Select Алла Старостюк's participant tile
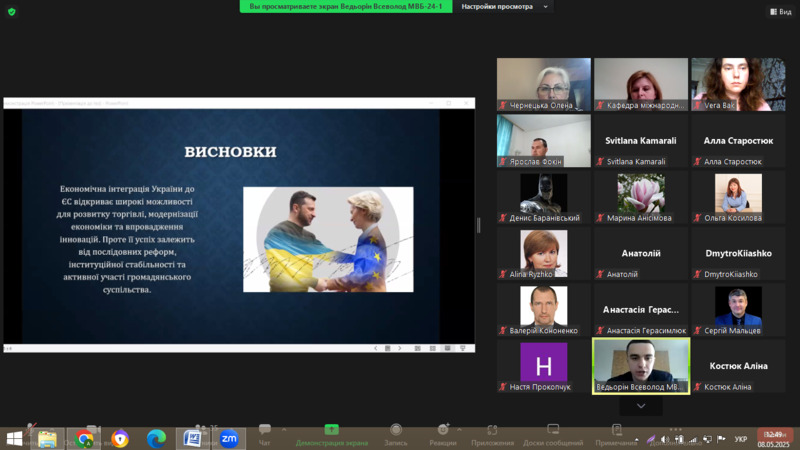The image size is (800, 450). click(x=738, y=140)
